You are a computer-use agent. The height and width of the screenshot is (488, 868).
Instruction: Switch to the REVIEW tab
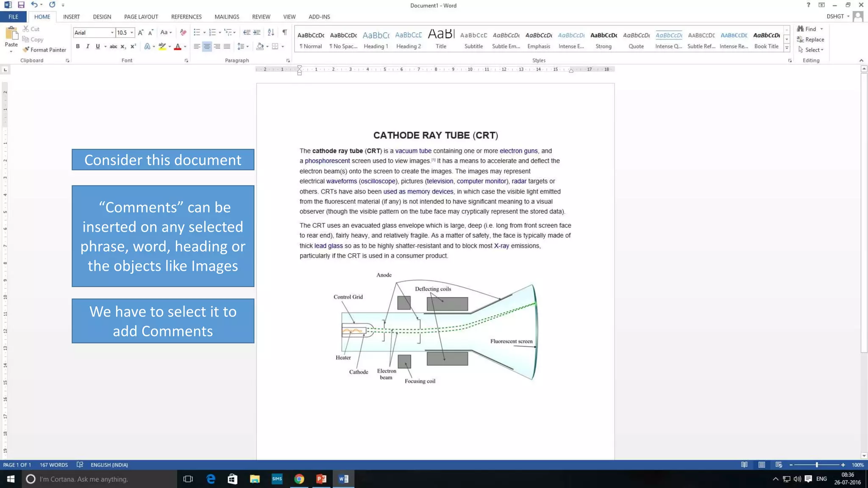(261, 17)
